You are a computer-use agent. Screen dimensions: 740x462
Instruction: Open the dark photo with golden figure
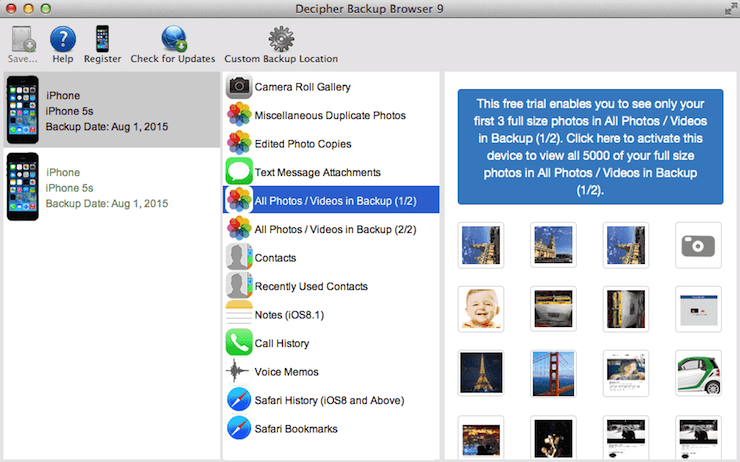coord(554,437)
